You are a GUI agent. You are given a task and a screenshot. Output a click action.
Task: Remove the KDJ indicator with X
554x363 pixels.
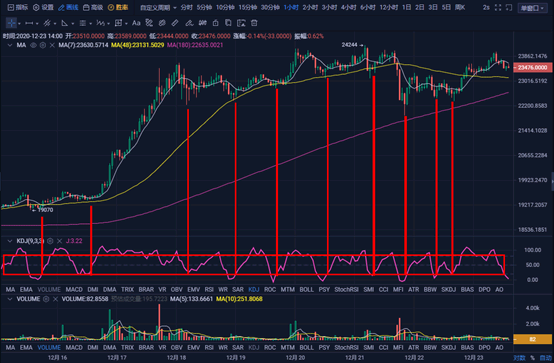[59, 241]
